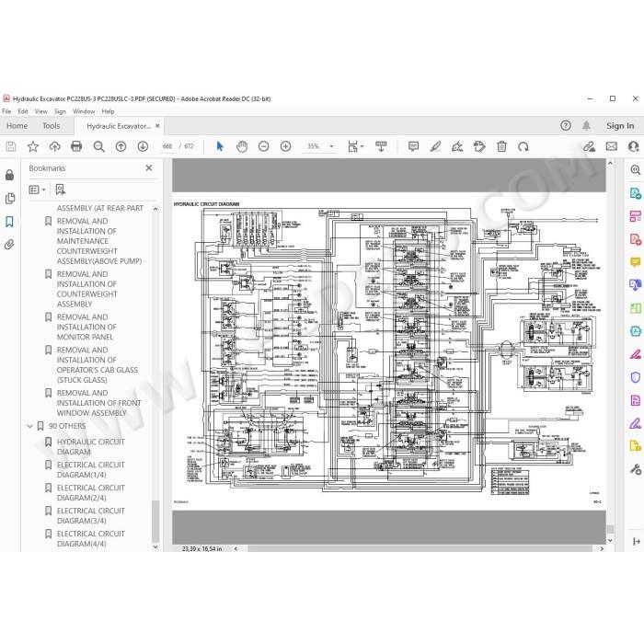Click the stamp tool icon
Screen dimensions: 644x644
(x=479, y=146)
